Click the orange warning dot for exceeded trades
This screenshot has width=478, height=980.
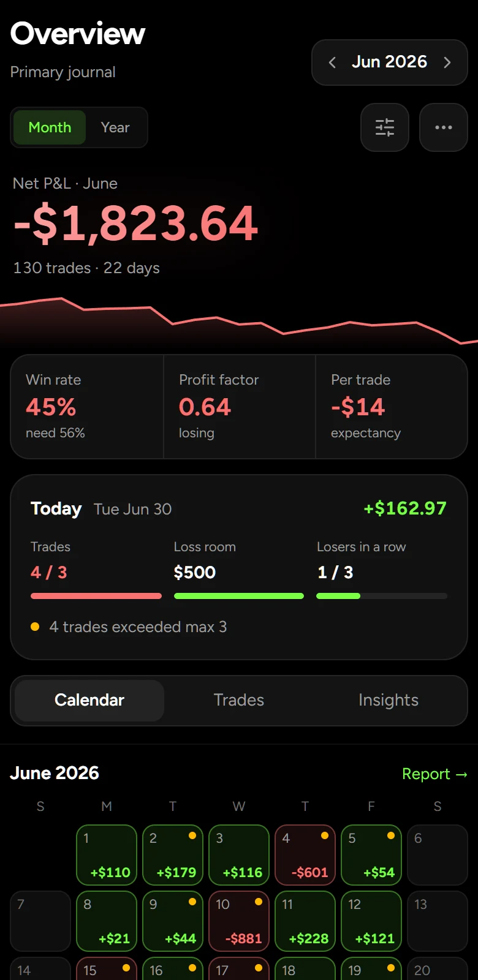pos(35,627)
